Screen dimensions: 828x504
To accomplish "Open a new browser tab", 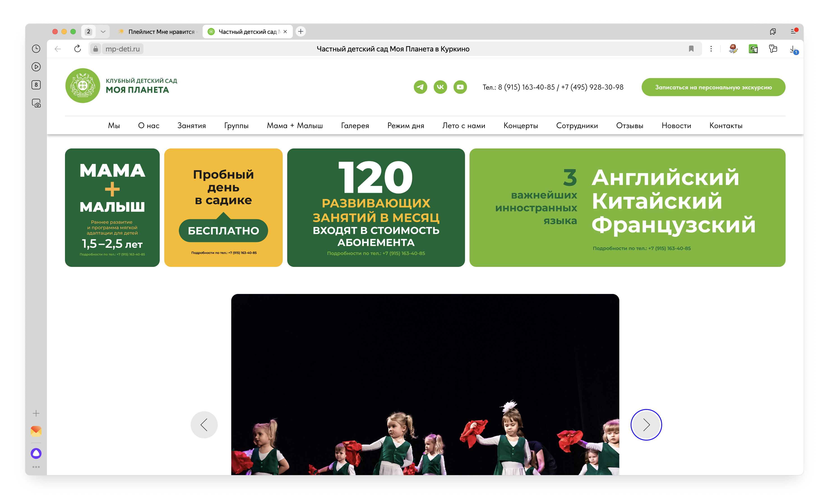I will 301,31.
